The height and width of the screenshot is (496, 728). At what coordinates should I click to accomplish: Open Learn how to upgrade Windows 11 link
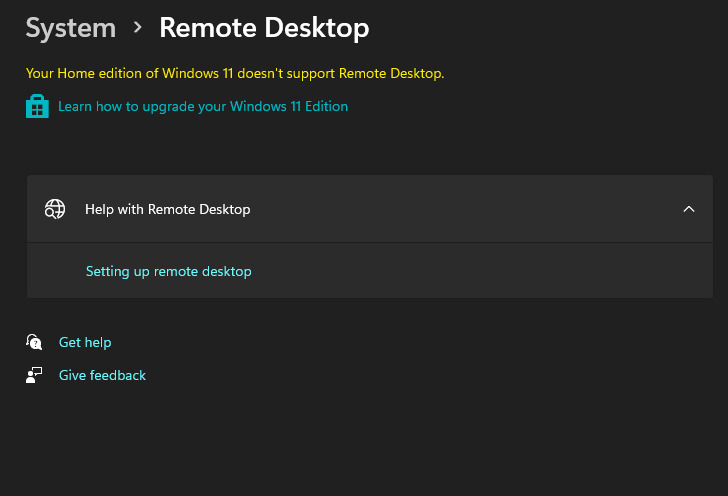tap(203, 106)
